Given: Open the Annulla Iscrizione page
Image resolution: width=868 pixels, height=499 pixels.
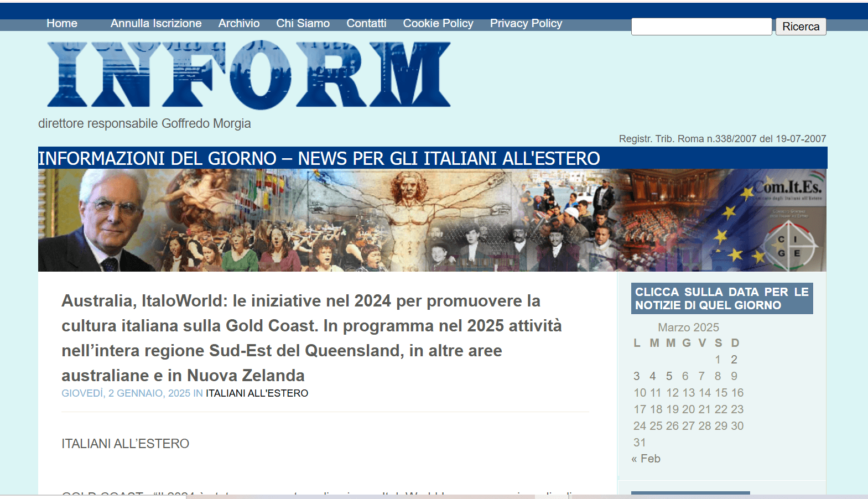Looking at the screenshot, I should [x=155, y=23].
